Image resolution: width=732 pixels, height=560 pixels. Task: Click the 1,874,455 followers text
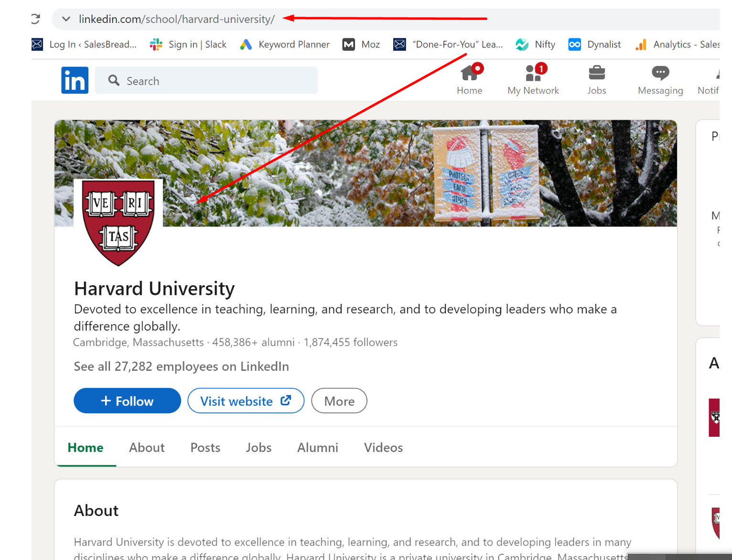point(350,342)
